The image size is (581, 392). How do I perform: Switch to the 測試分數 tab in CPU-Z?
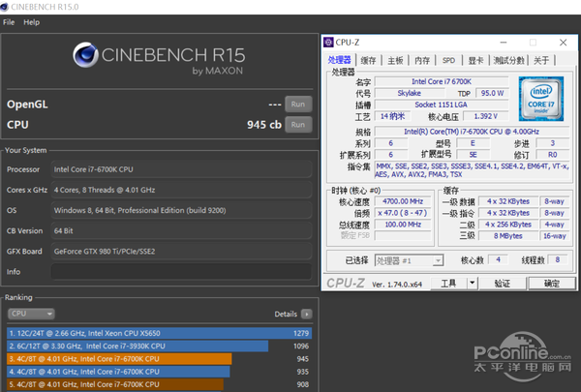coord(508,60)
